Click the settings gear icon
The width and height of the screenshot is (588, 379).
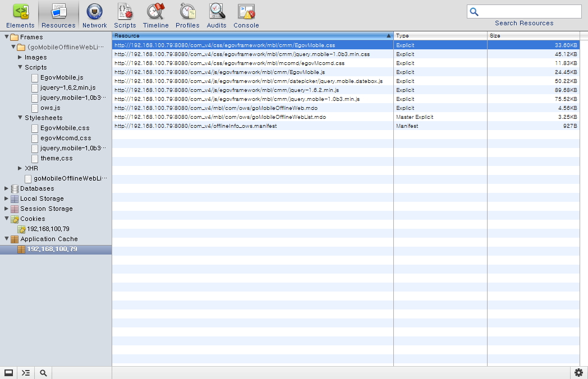tap(579, 373)
